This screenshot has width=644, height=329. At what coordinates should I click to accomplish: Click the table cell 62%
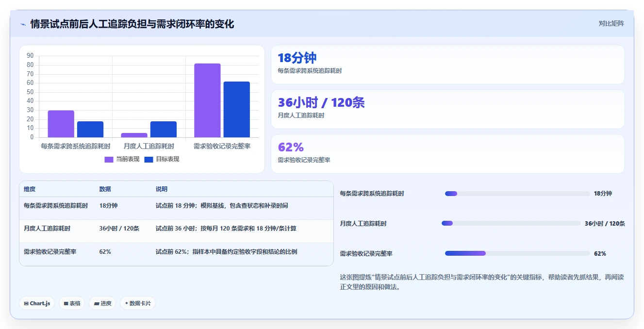pos(105,252)
